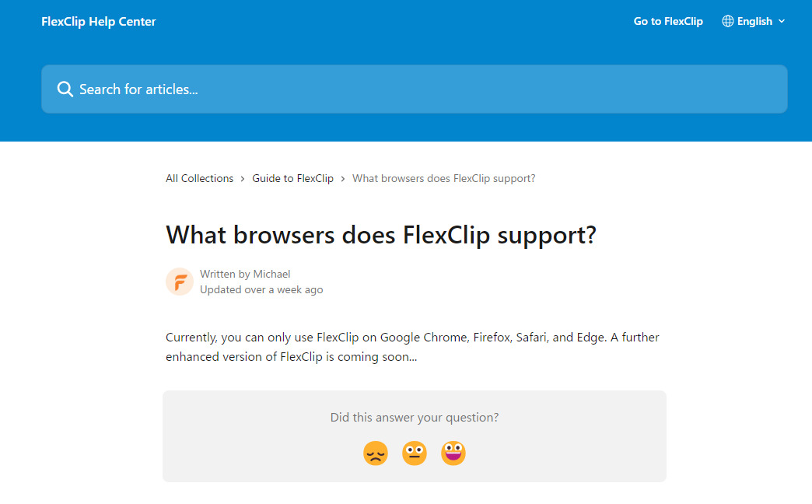The height and width of the screenshot is (504, 812).
Task: Click the breadcrumb separator chevron after All Collections
Action: 242,178
